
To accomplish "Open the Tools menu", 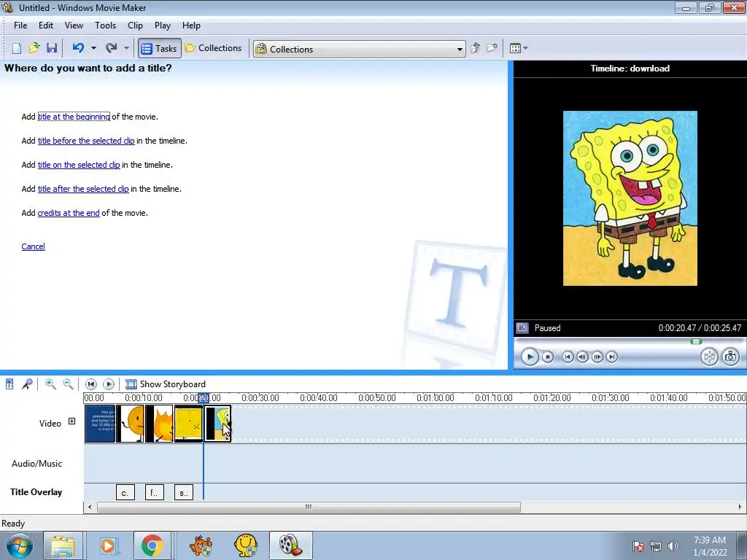I will point(105,26).
